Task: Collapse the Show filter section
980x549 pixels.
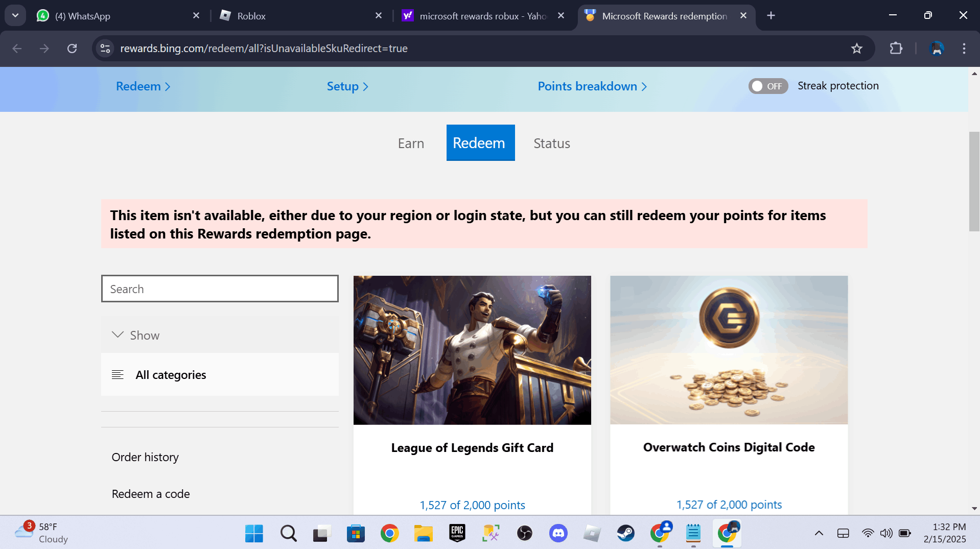Action: (118, 335)
